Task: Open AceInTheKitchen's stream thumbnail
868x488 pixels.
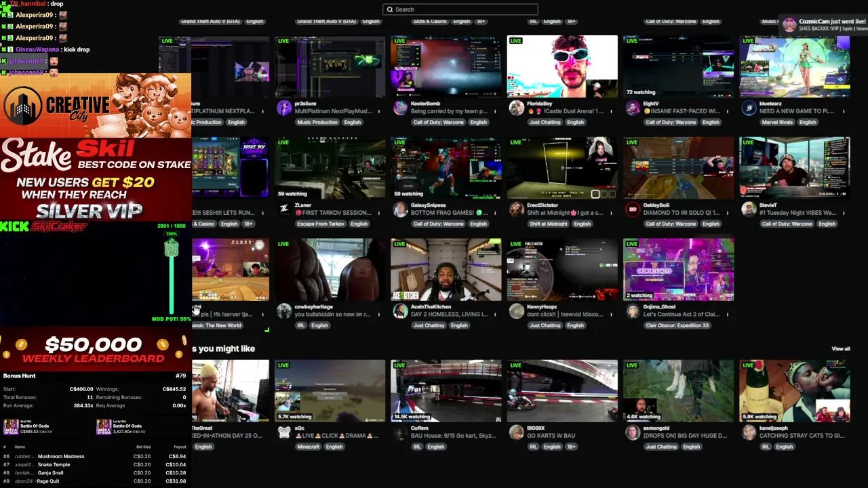Action: pyautogui.click(x=446, y=269)
